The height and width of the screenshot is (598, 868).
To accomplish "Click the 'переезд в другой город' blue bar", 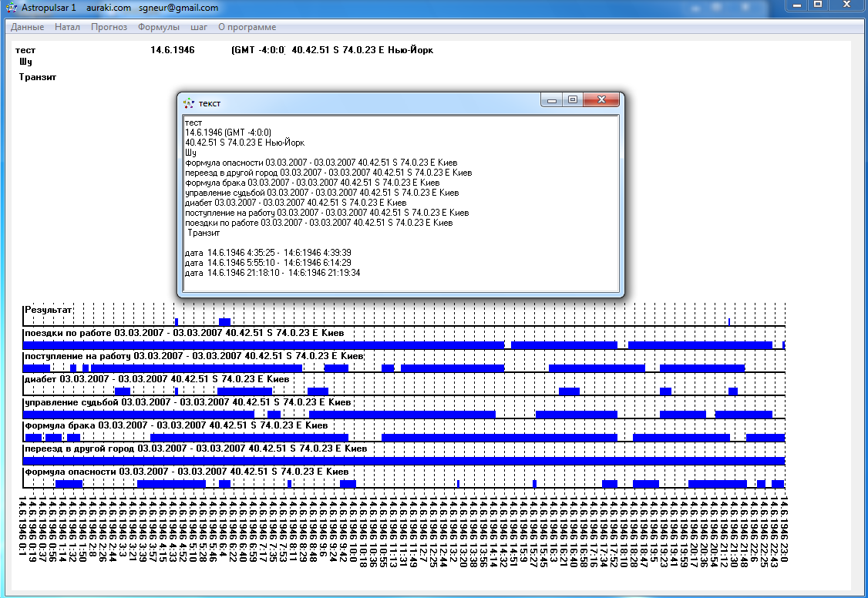I will pyautogui.click(x=404, y=461).
